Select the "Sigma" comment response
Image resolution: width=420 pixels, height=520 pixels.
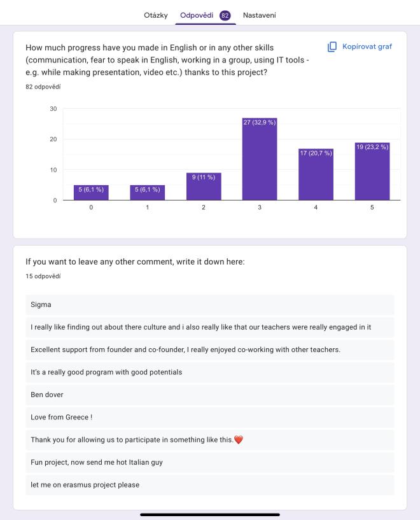(x=210, y=305)
